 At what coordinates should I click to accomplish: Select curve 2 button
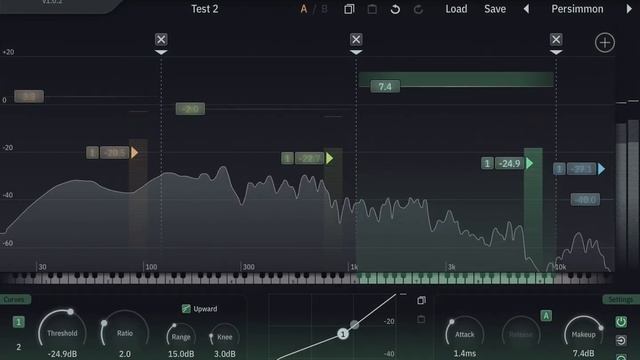point(18,347)
